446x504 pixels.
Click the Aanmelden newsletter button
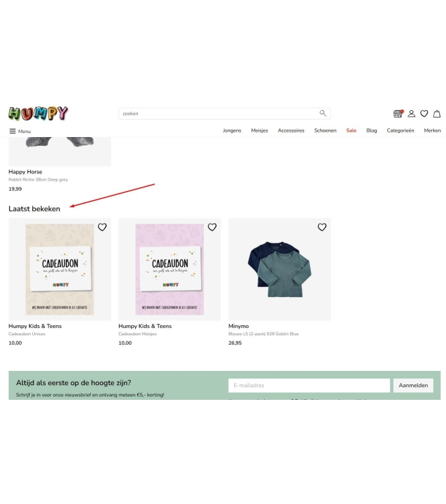(413, 385)
